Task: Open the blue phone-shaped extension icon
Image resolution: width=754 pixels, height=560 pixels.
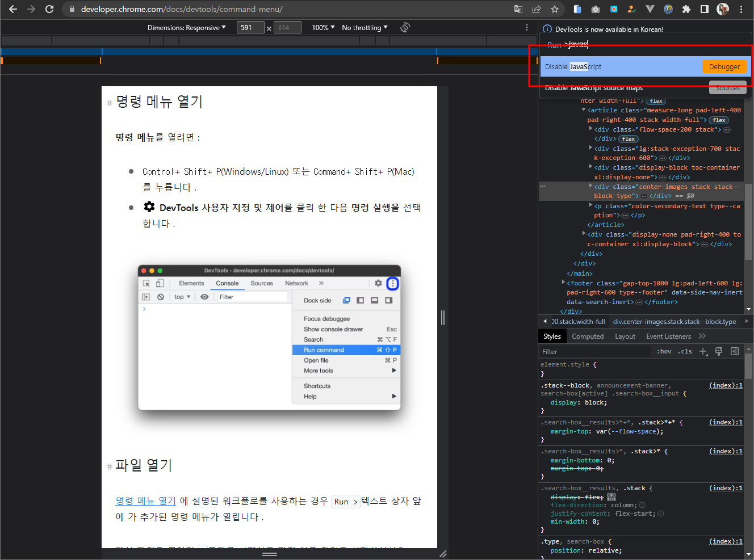Action: point(577,9)
